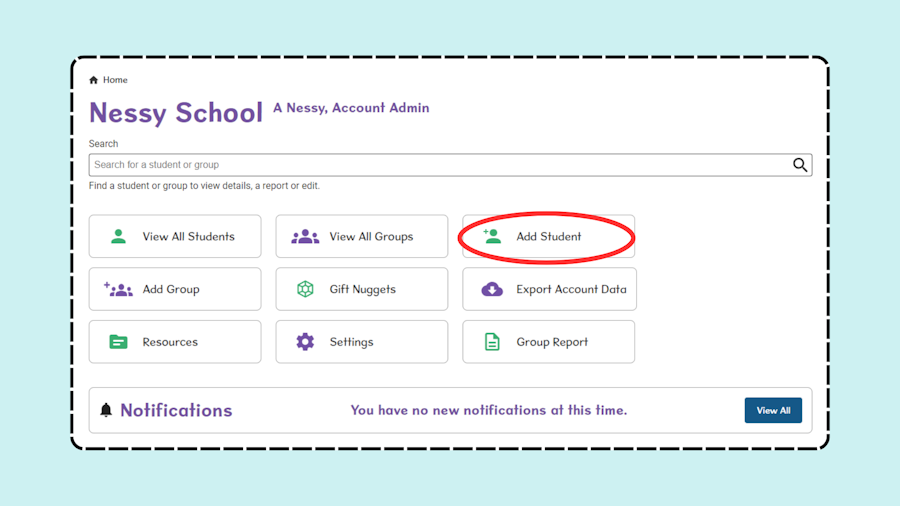The image size is (900, 506).
Task: Click the green Resources folder icon
Action: click(x=118, y=342)
